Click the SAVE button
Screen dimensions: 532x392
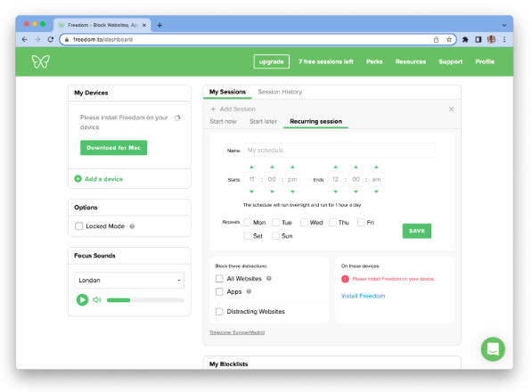point(417,231)
